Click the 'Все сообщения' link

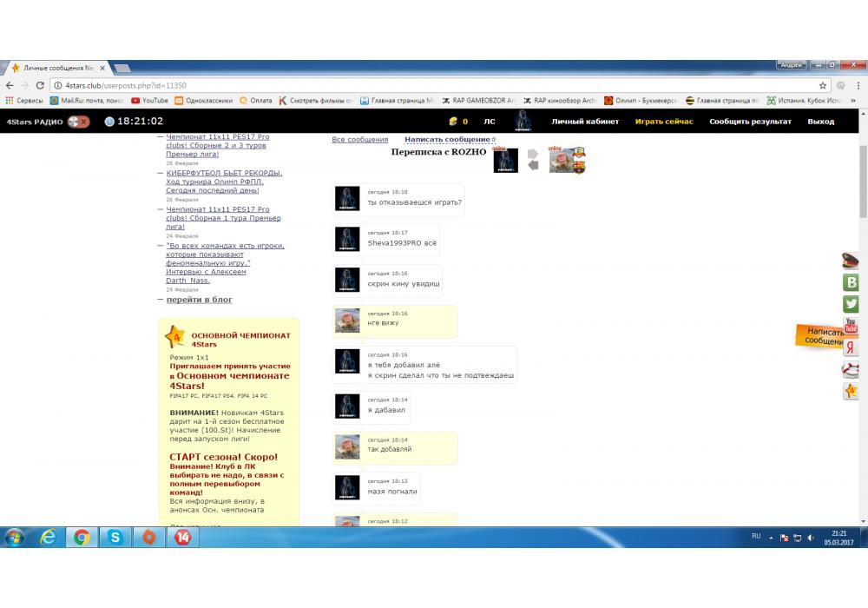(x=359, y=139)
